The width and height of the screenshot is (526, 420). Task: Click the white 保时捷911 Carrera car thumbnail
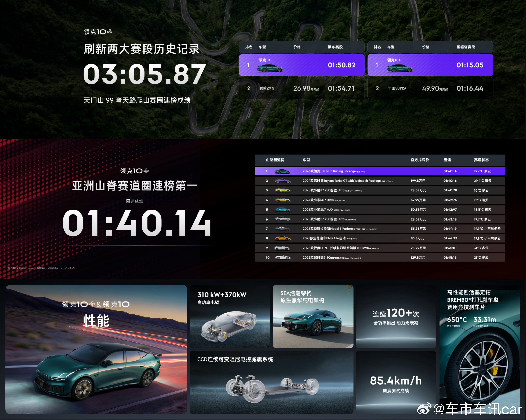point(283,257)
